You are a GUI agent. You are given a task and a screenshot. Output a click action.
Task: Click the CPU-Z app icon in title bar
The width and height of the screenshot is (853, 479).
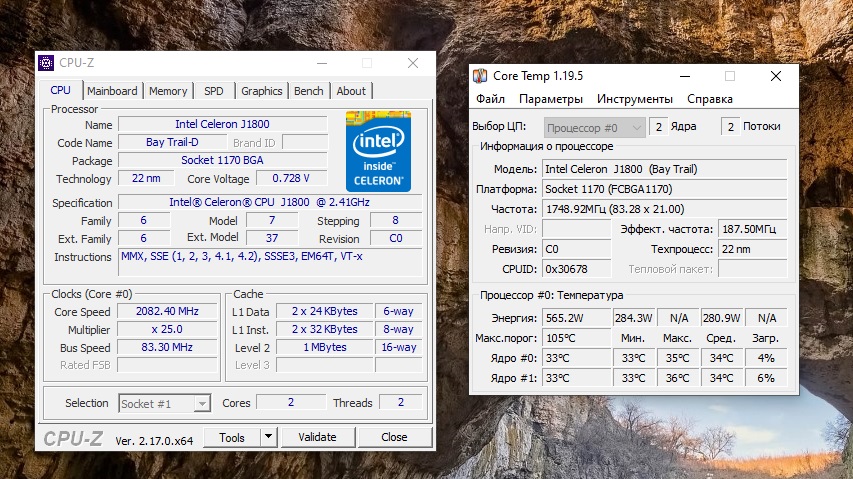[46, 63]
